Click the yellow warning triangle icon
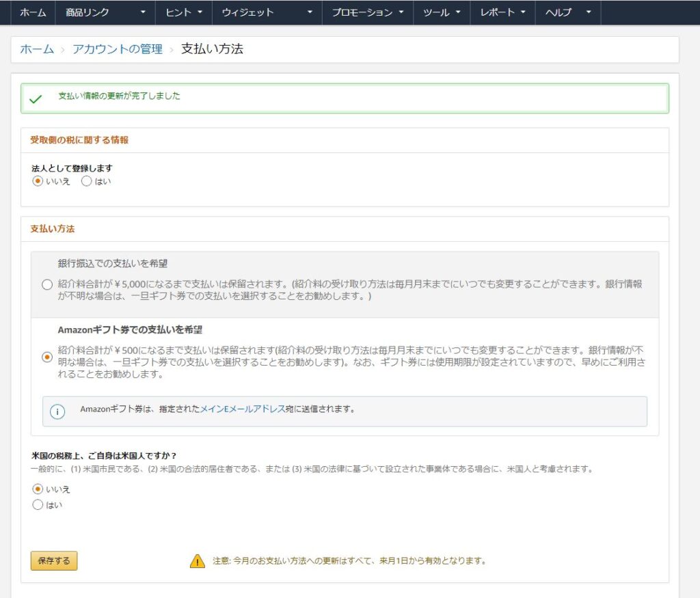700x598 pixels. (198, 561)
